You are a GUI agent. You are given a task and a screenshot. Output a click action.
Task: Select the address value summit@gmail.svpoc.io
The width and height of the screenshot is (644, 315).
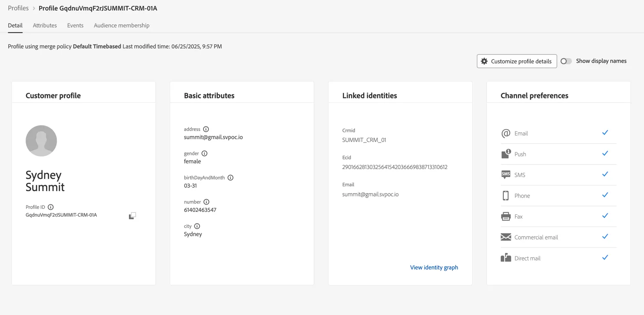click(x=214, y=137)
